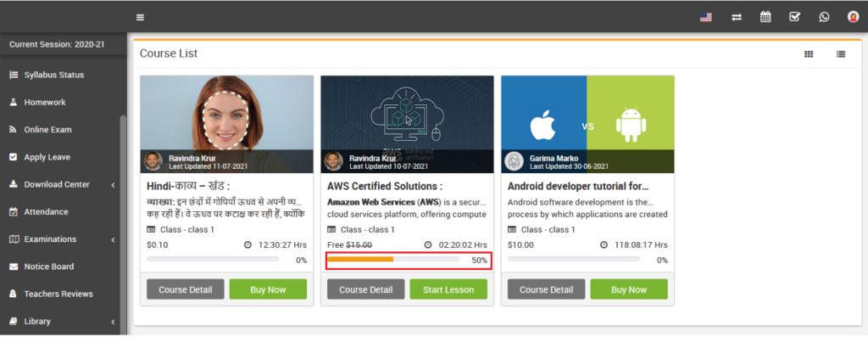Click the Apple vs Android course thumbnail
Image resolution: width=868 pixels, height=348 pixels.
pos(588,124)
